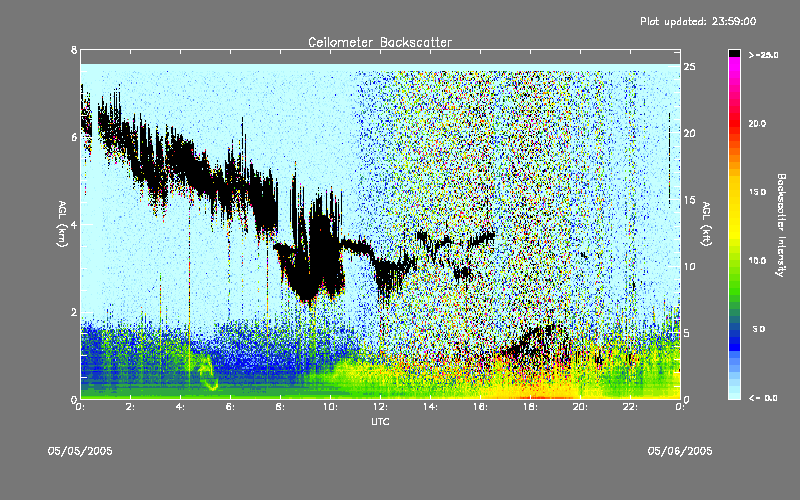Click the x-axis tick label 18:
The height and width of the screenshot is (500, 800).
(531, 407)
